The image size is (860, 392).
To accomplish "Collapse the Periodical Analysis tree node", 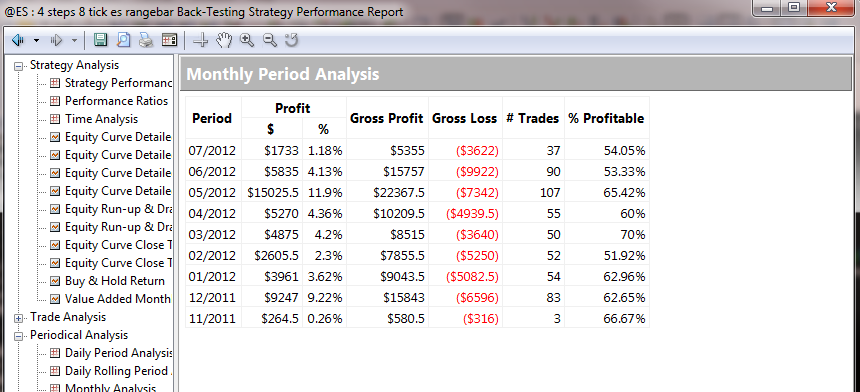I will [x=19, y=336].
